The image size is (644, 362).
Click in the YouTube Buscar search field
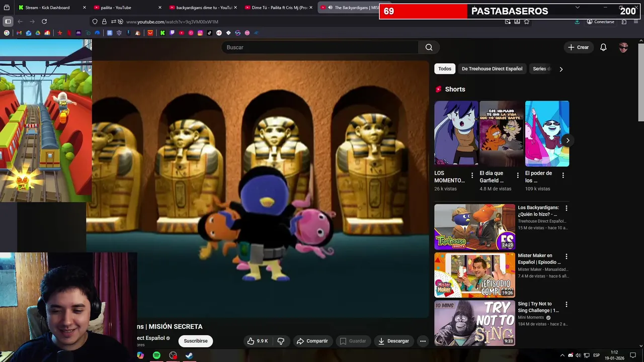319,47
